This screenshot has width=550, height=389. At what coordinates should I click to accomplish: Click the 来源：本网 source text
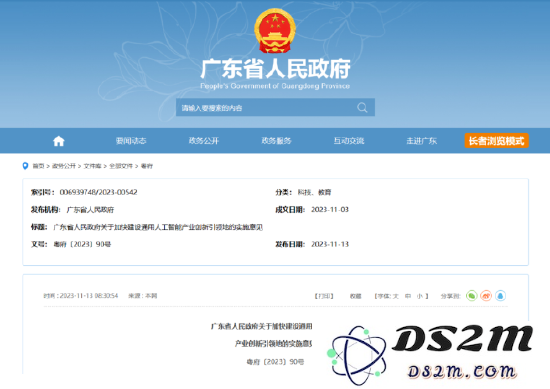(142, 296)
